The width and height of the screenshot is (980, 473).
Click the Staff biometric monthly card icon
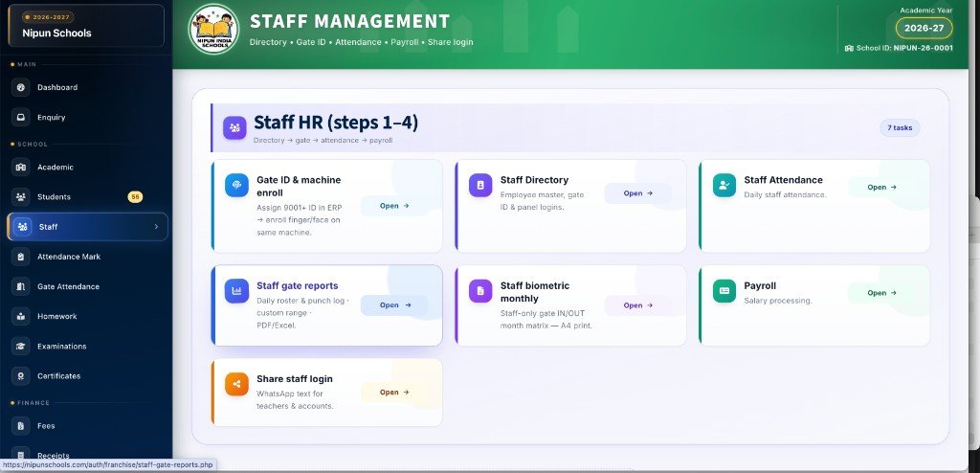480,291
